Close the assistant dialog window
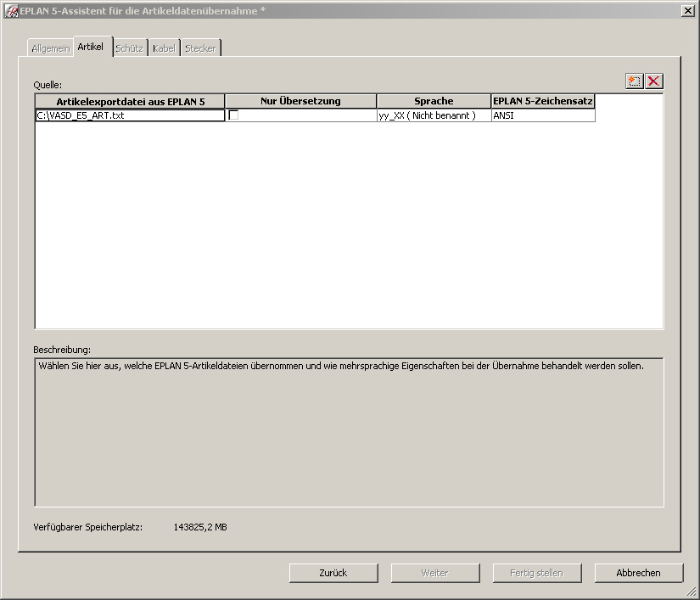This screenshot has height=600, width=700. point(688,11)
